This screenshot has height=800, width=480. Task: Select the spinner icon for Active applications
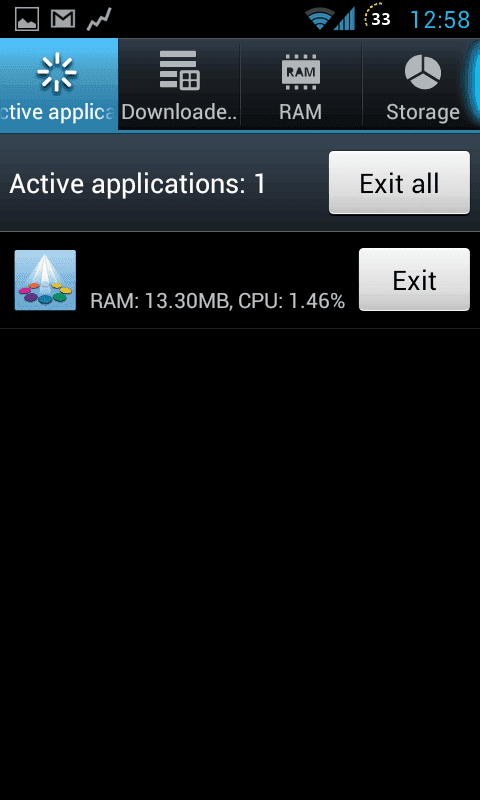(57, 72)
